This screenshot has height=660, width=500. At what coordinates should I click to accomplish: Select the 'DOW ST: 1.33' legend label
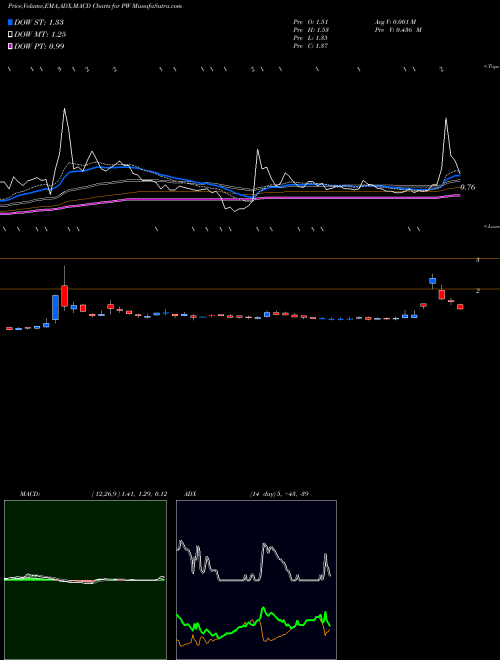[39, 22]
